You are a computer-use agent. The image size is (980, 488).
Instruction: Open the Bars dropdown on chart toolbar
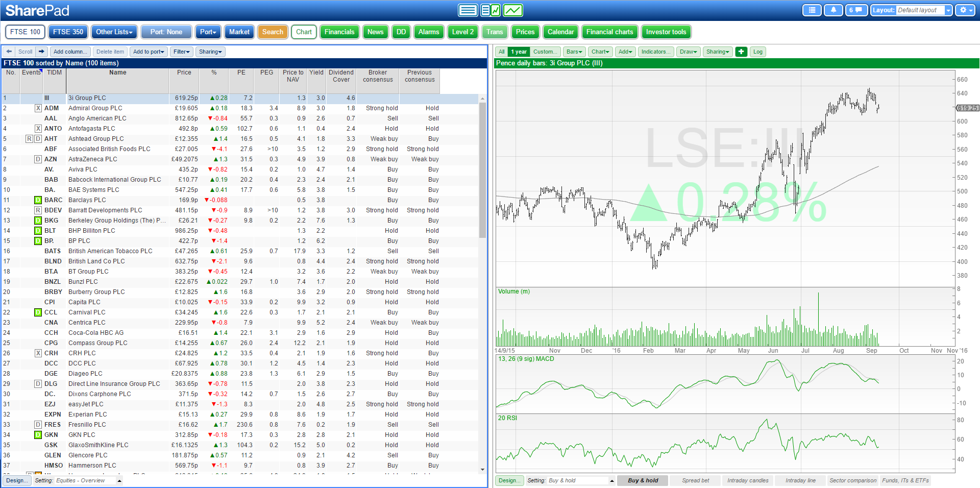click(574, 52)
